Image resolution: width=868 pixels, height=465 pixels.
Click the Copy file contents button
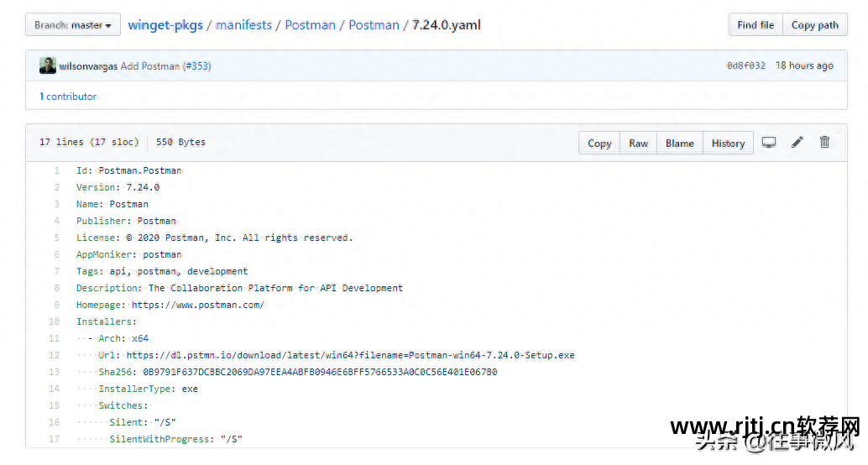[599, 144]
